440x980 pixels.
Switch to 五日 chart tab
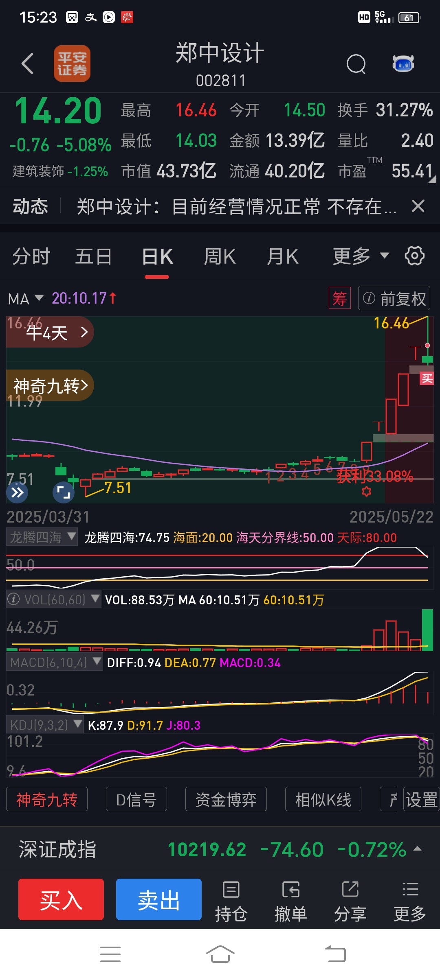93,257
